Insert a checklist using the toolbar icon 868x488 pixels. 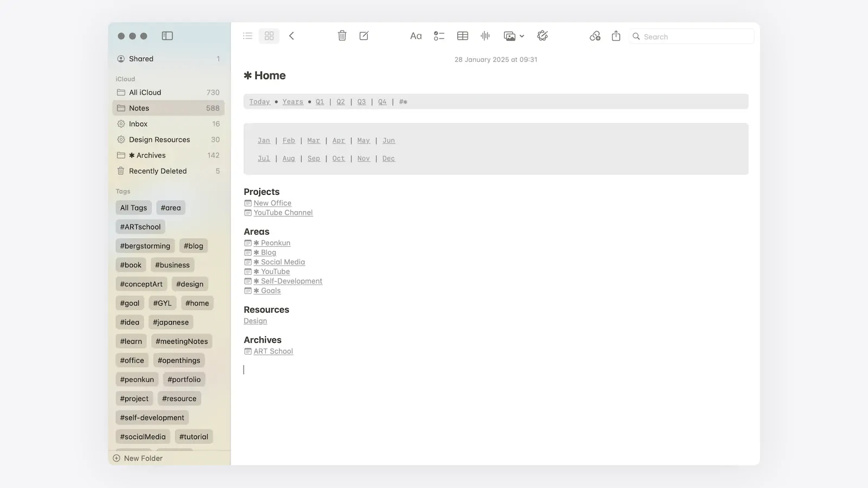click(439, 36)
